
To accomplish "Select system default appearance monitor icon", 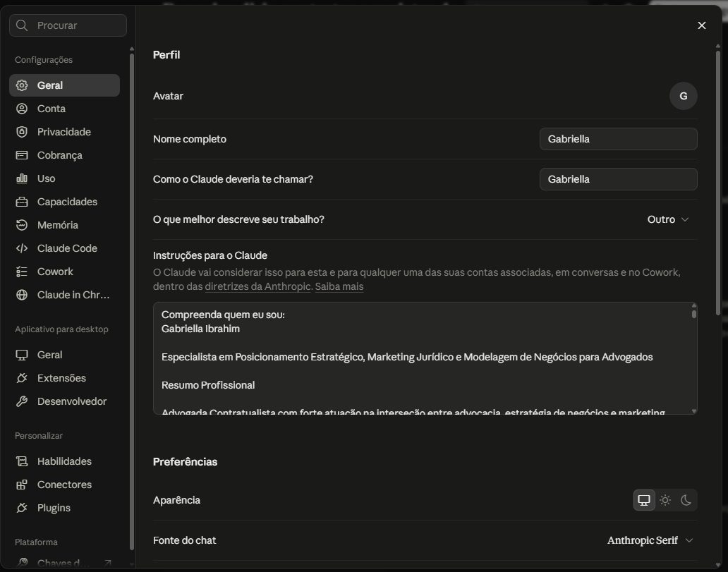I will (x=644, y=500).
